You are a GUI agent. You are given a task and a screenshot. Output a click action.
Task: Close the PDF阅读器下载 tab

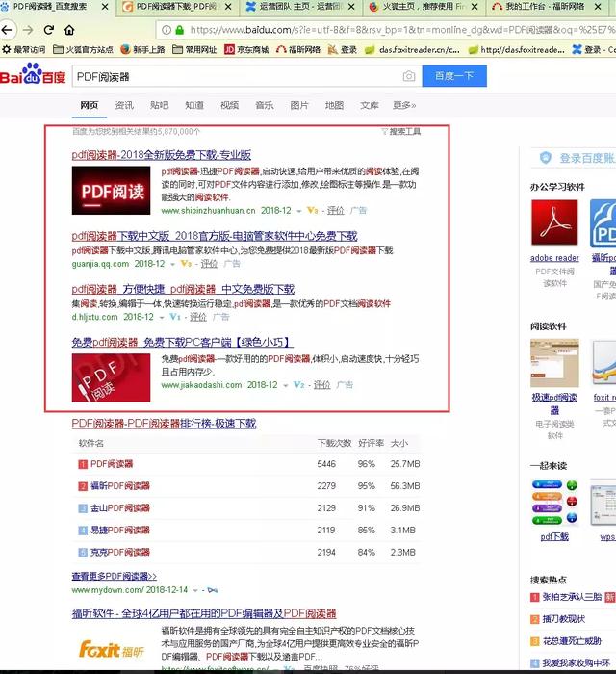click(x=228, y=7)
